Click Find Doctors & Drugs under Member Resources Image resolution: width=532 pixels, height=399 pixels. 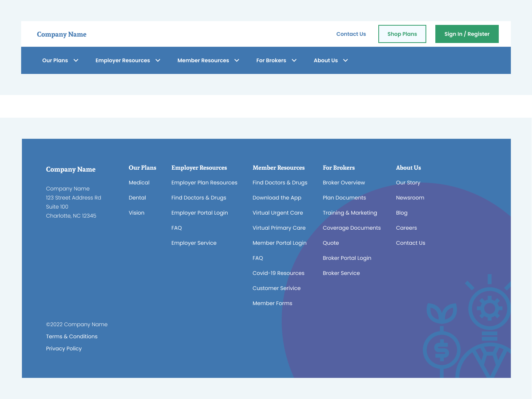pyautogui.click(x=280, y=183)
